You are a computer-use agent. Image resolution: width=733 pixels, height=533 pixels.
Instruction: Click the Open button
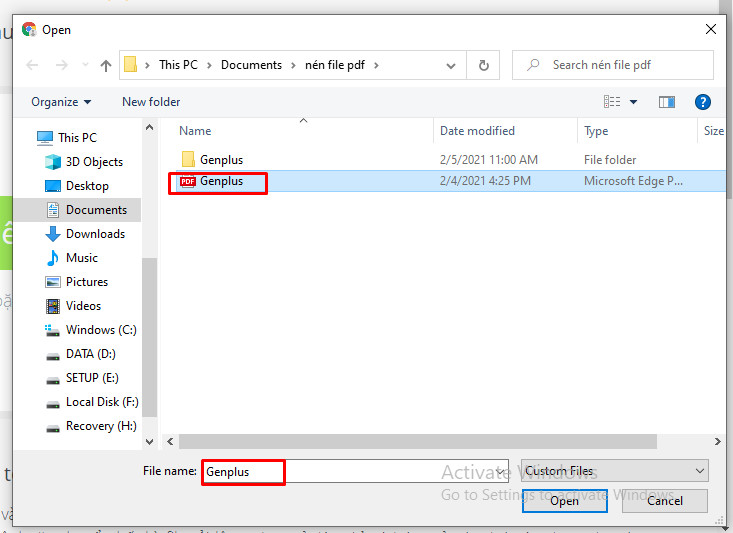[565, 501]
